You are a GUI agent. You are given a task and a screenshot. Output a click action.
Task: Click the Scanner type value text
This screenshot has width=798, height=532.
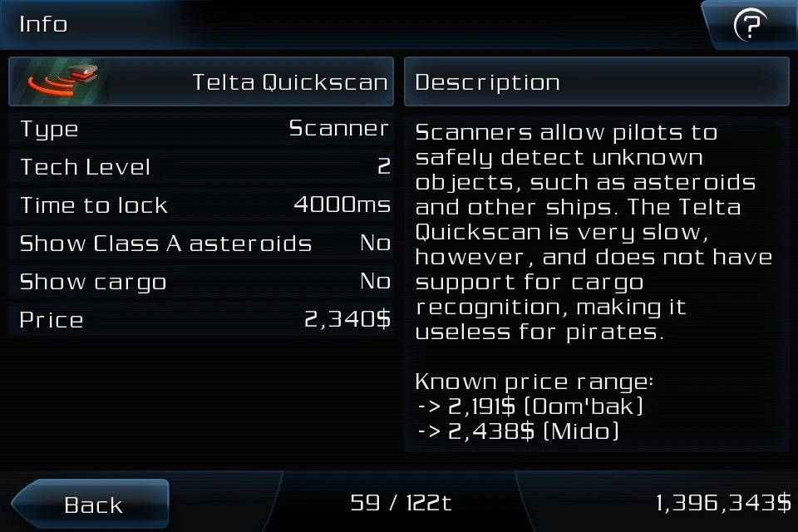[x=338, y=129]
